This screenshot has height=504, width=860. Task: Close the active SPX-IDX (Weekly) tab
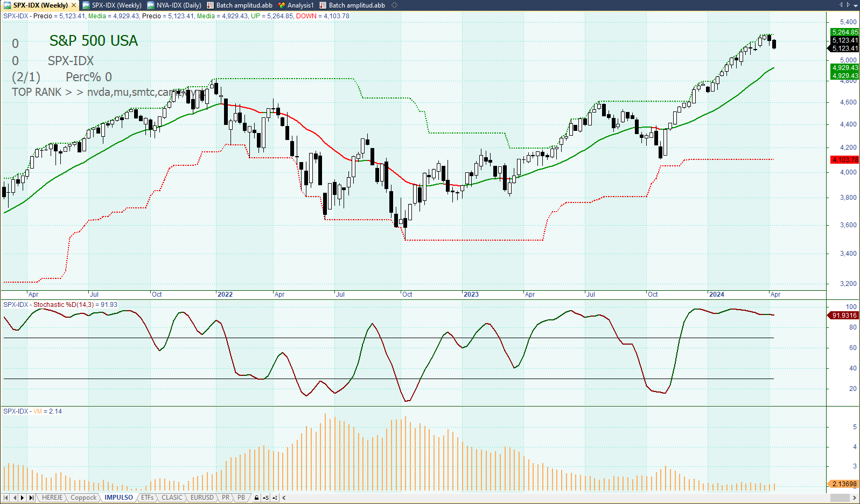pos(74,5)
